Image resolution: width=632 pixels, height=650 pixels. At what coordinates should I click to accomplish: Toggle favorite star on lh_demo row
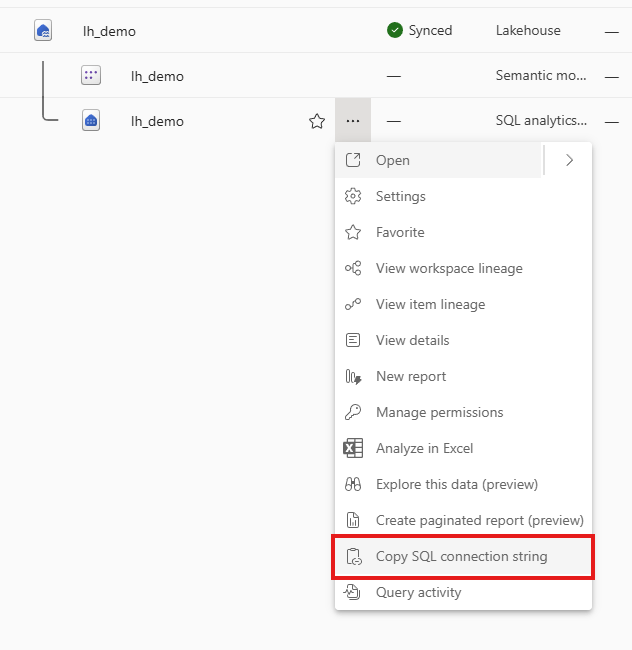(317, 121)
